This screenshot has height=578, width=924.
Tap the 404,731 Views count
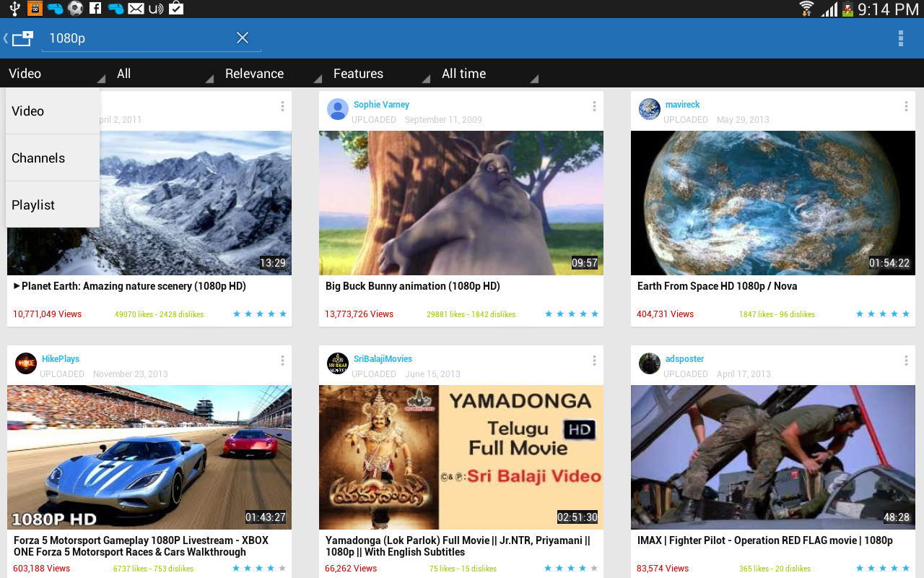coord(666,314)
